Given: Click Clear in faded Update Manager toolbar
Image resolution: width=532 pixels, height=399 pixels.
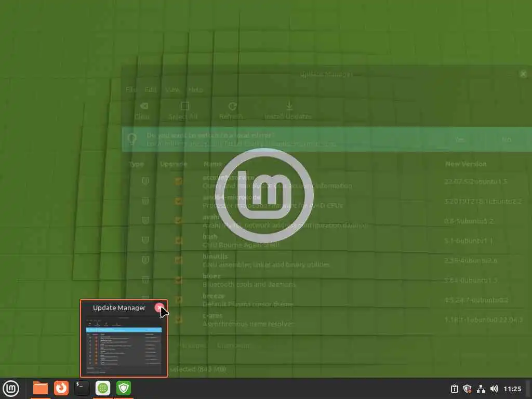Looking at the screenshot, I should [142, 111].
